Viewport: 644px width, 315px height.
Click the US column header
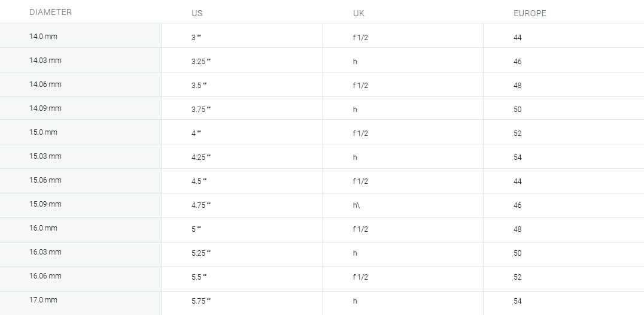coord(197,13)
